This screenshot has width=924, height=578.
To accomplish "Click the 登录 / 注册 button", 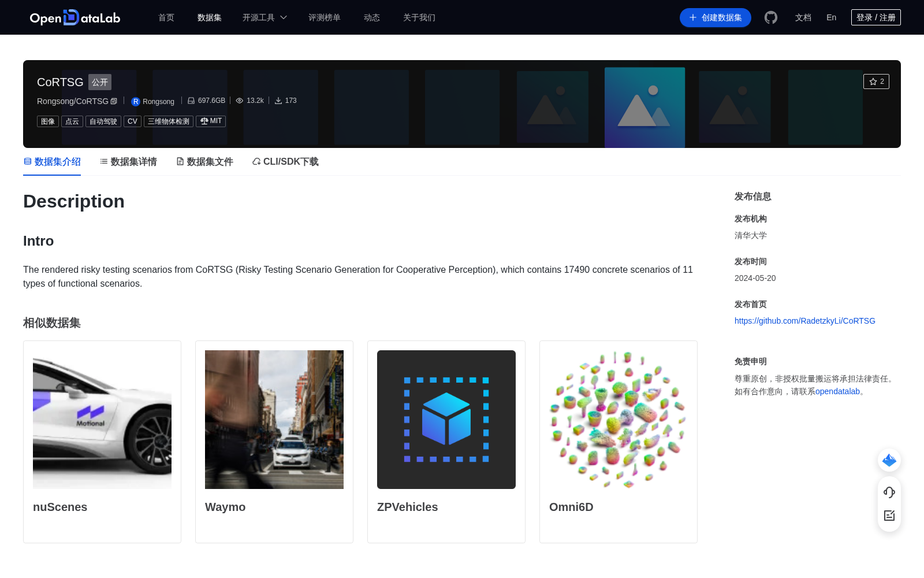I will (x=876, y=17).
